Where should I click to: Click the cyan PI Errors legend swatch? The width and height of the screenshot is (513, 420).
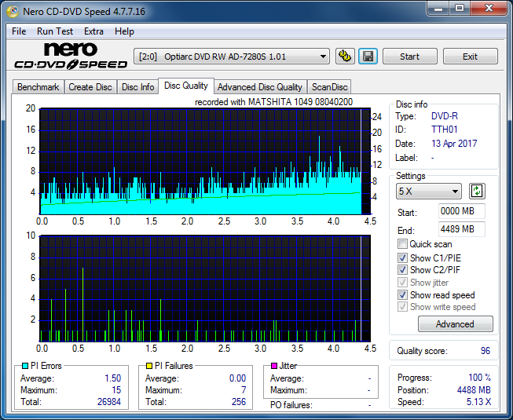click(x=26, y=366)
